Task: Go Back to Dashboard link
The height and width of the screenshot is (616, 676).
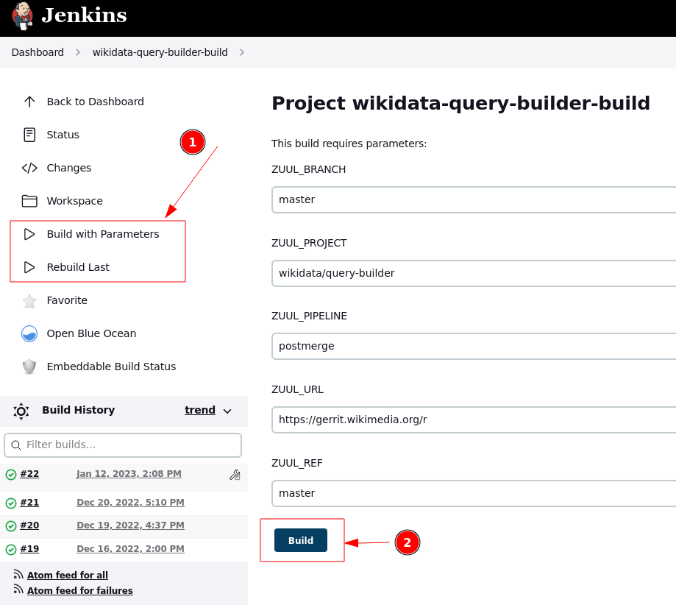Action: click(96, 102)
